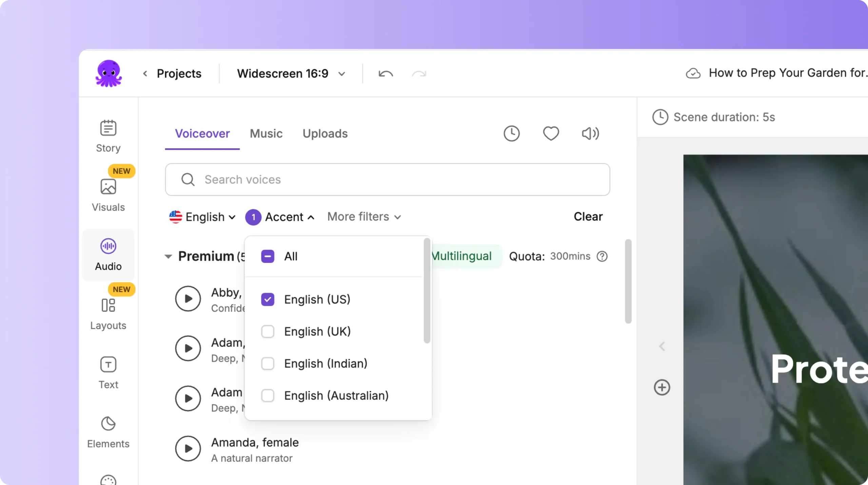
Task: Go back to Projects
Action: pyautogui.click(x=173, y=74)
